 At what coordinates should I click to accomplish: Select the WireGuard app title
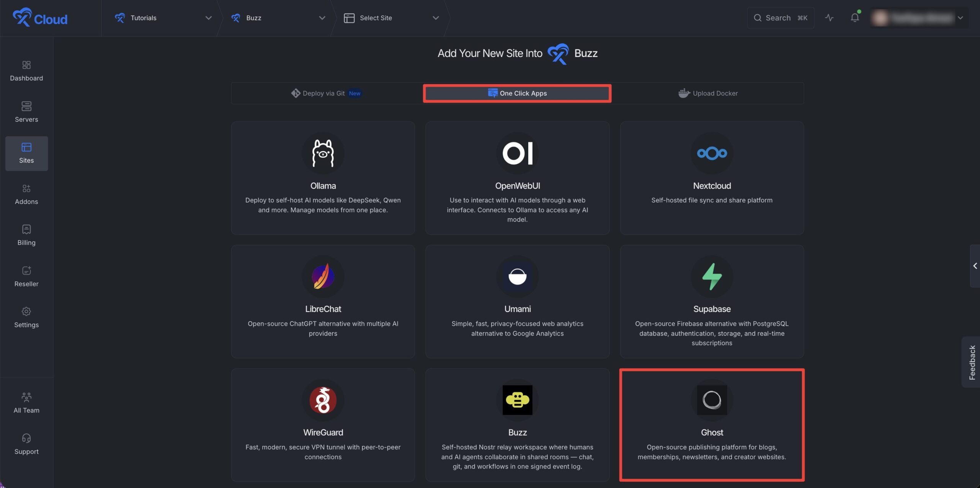point(323,433)
